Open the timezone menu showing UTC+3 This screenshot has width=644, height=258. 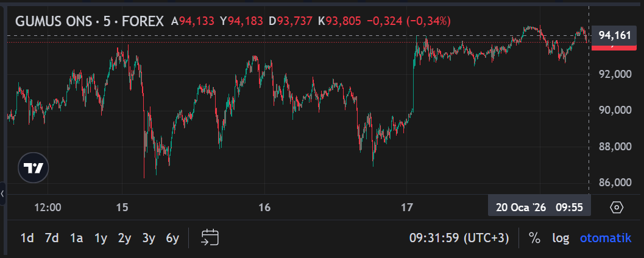pyautogui.click(x=459, y=238)
